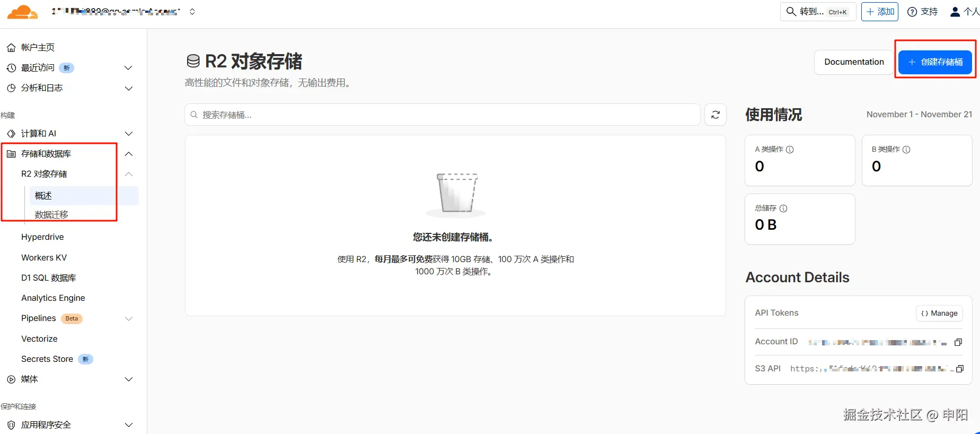The image size is (980, 434).
Task: Click the 应用程序安全 shield icon
Action: (11, 425)
